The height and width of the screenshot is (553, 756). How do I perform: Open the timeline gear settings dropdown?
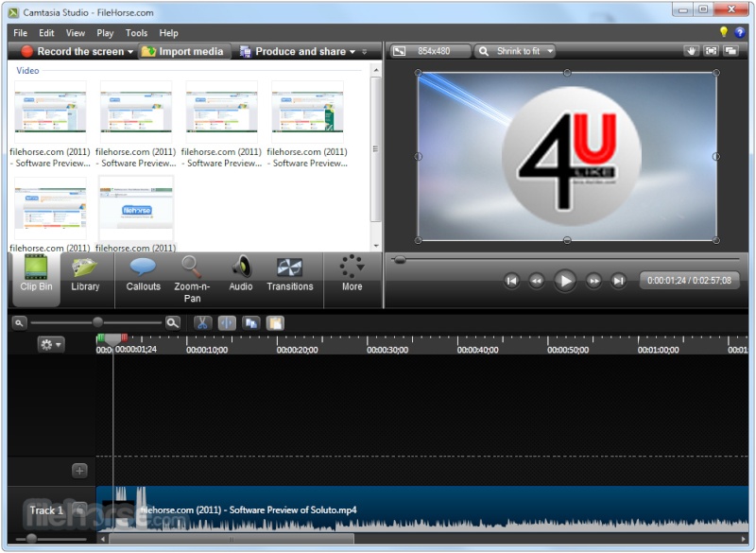pyautogui.click(x=51, y=345)
